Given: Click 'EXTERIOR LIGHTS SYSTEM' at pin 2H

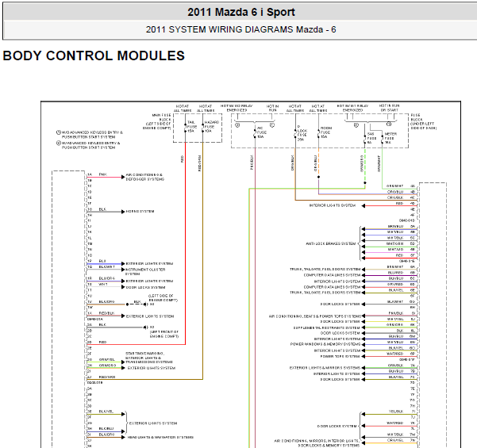Looking at the screenshot, I should pos(151,368).
